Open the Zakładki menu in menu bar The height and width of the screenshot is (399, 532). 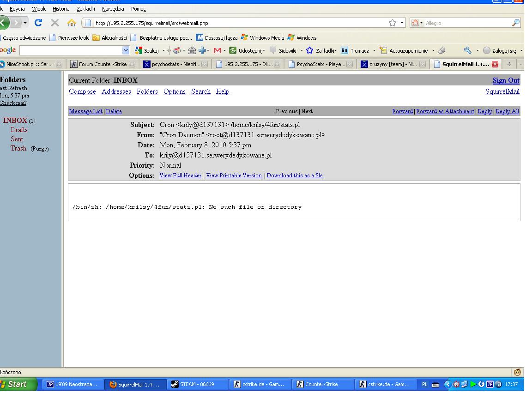pos(86,9)
